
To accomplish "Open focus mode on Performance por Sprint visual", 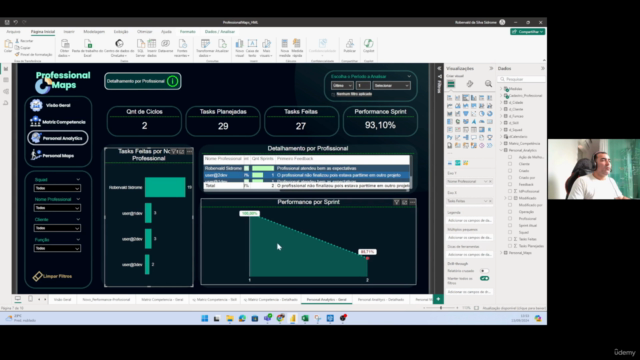I will (x=404, y=202).
